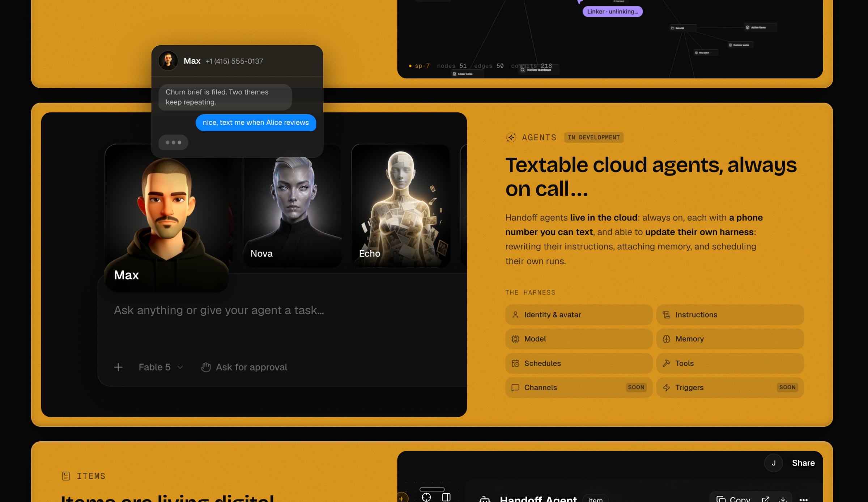Click the Share button
Image resolution: width=868 pixels, height=502 pixels.
[803, 463]
